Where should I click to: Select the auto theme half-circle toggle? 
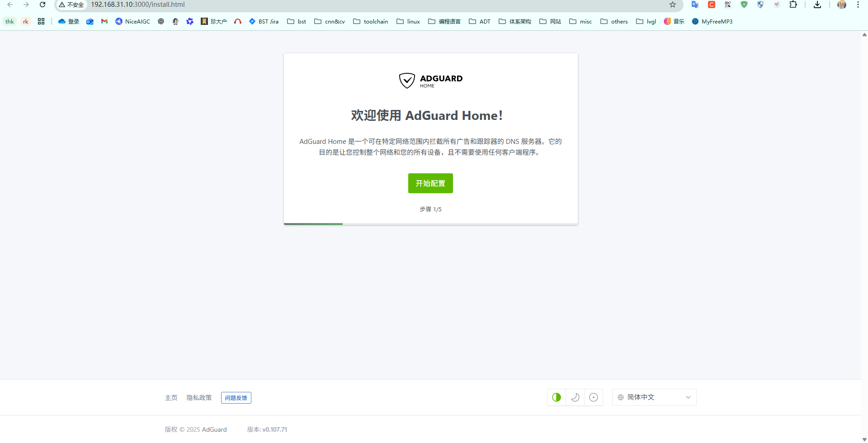tap(557, 397)
